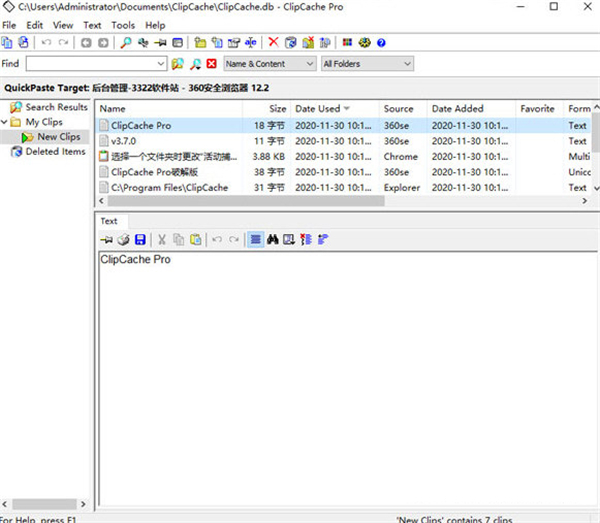
Task: Switch to the Text tab in preview pane
Action: point(109,221)
